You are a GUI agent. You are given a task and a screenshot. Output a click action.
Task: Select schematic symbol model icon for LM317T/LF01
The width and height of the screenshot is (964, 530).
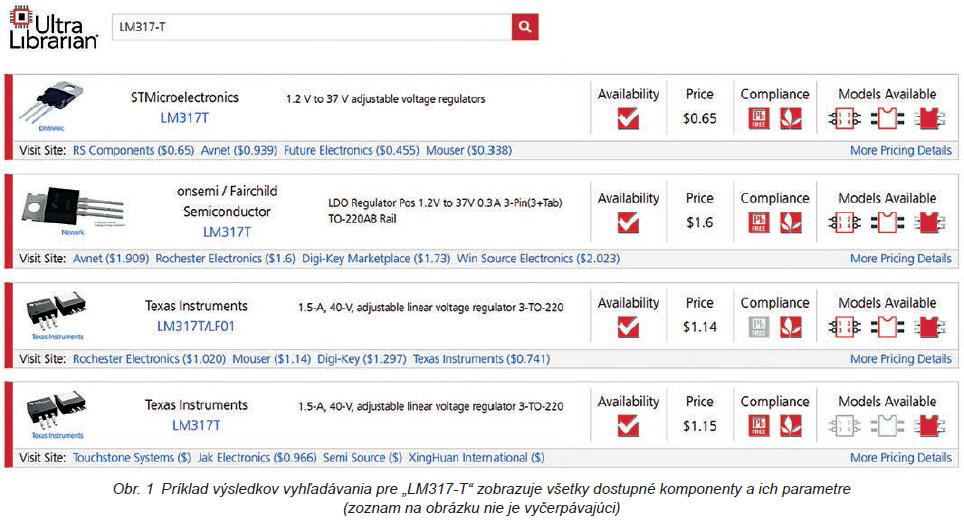tap(844, 327)
